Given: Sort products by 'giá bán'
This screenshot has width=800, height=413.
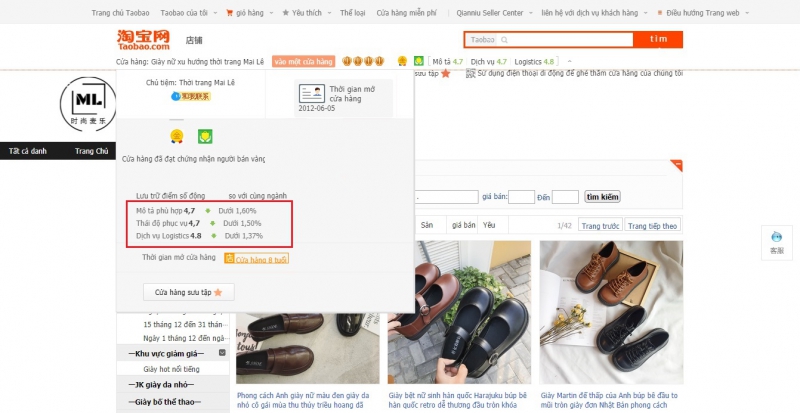Looking at the screenshot, I should pyautogui.click(x=462, y=225).
